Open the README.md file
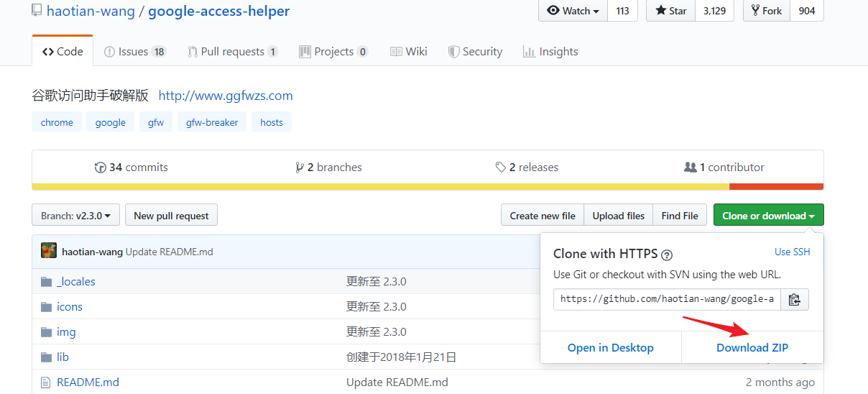868x394 pixels. [x=88, y=382]
